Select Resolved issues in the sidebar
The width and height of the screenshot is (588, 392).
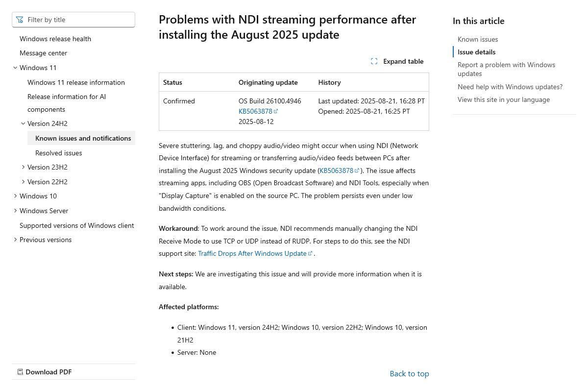click(59, 153)
